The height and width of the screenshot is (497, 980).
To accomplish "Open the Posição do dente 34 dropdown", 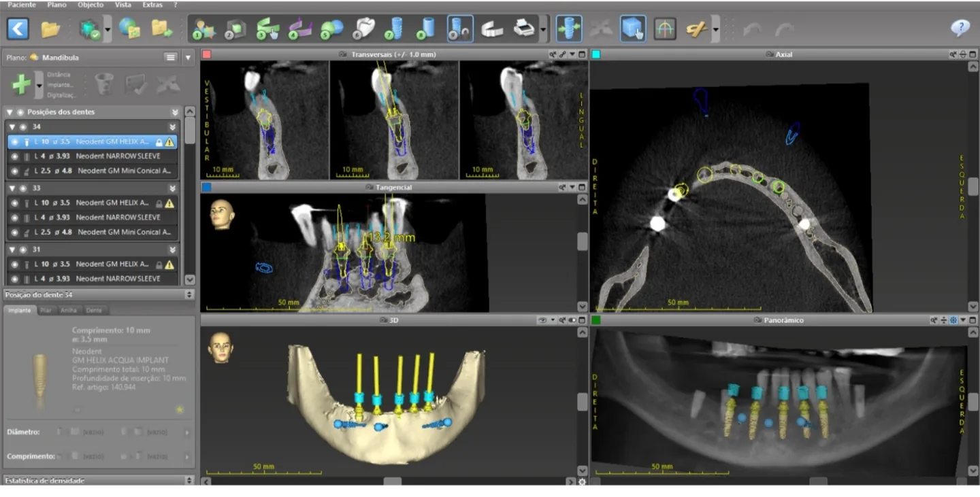I will 189,294.
